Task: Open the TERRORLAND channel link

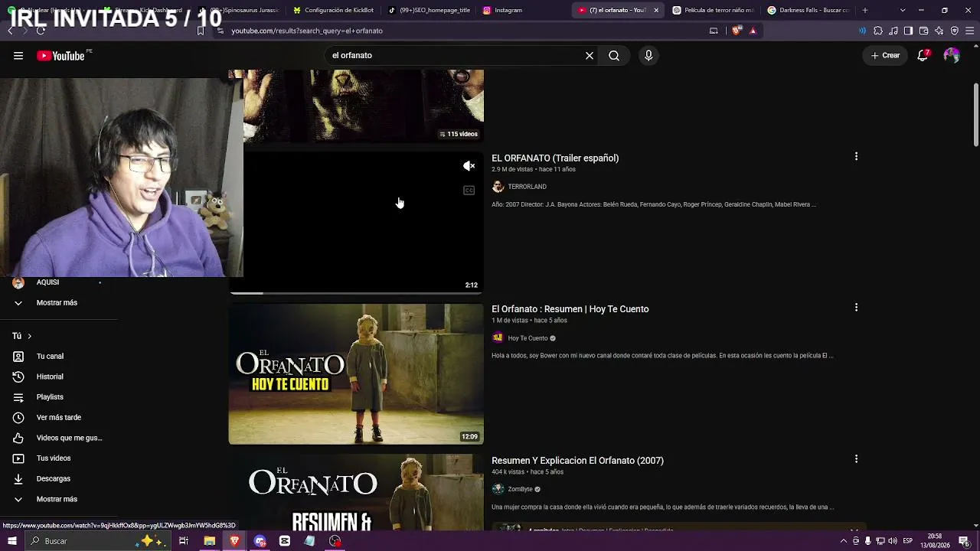Action: coord(527,187)
